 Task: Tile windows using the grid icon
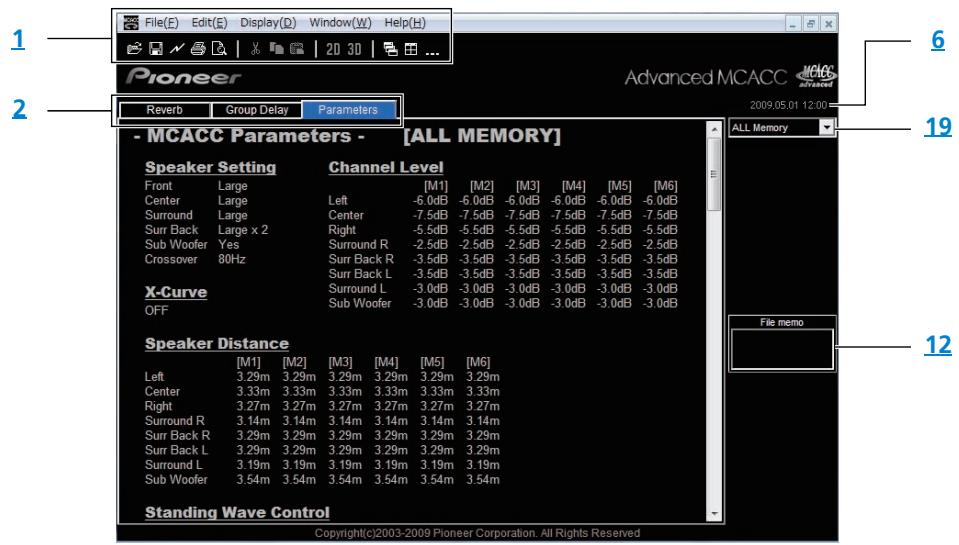click(x=411, y=49)
